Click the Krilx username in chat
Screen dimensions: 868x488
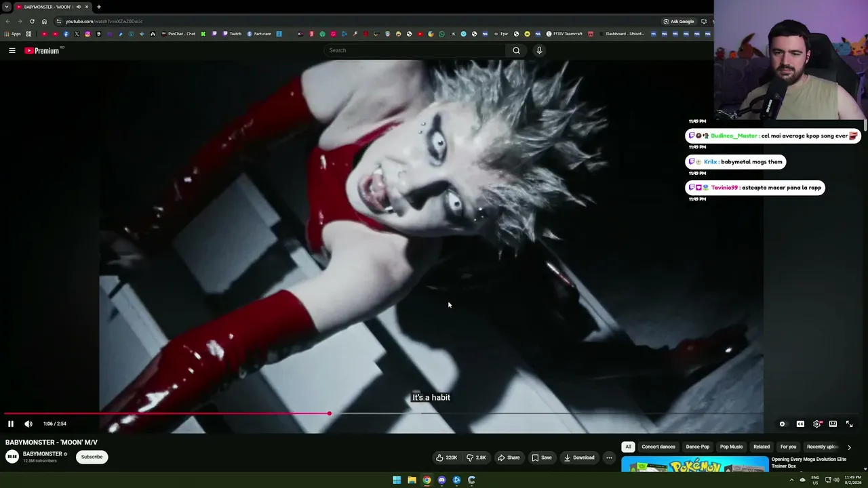(710, 162)
